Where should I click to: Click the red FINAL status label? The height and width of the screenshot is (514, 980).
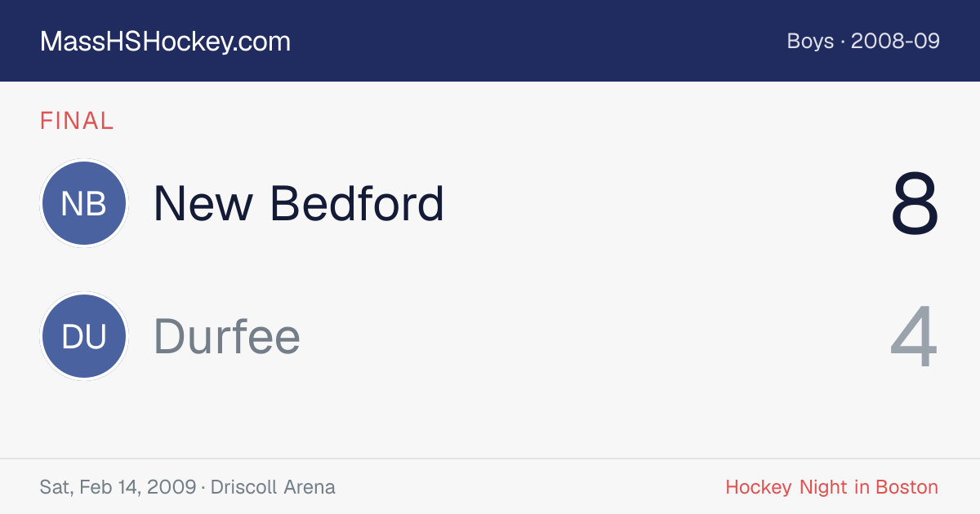tap(77, 121)
